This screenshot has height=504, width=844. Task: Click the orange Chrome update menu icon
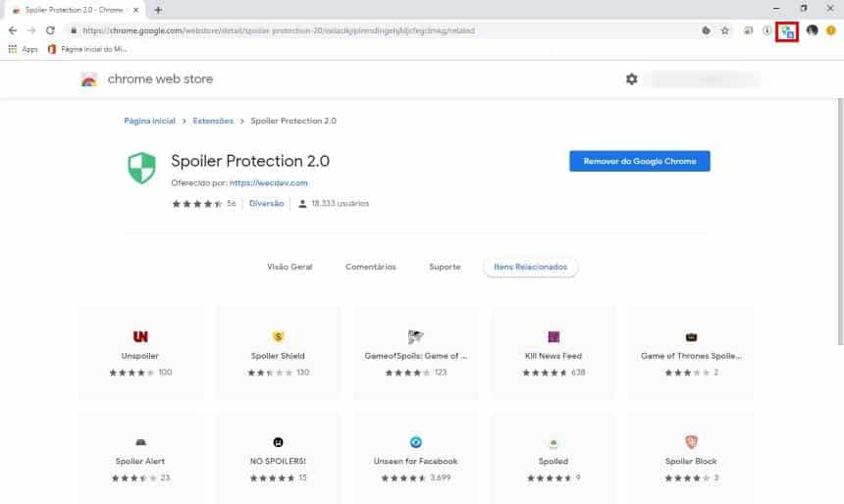[x=831, y=30]
